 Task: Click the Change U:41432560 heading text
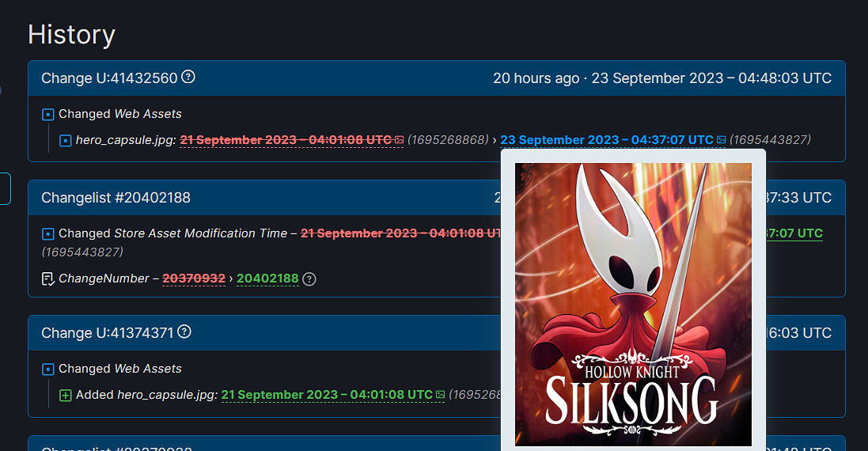coord(109,78)
